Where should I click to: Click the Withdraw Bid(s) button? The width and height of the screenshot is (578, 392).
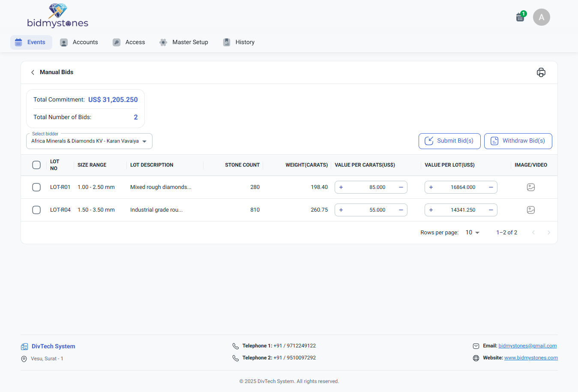point(518,141)
